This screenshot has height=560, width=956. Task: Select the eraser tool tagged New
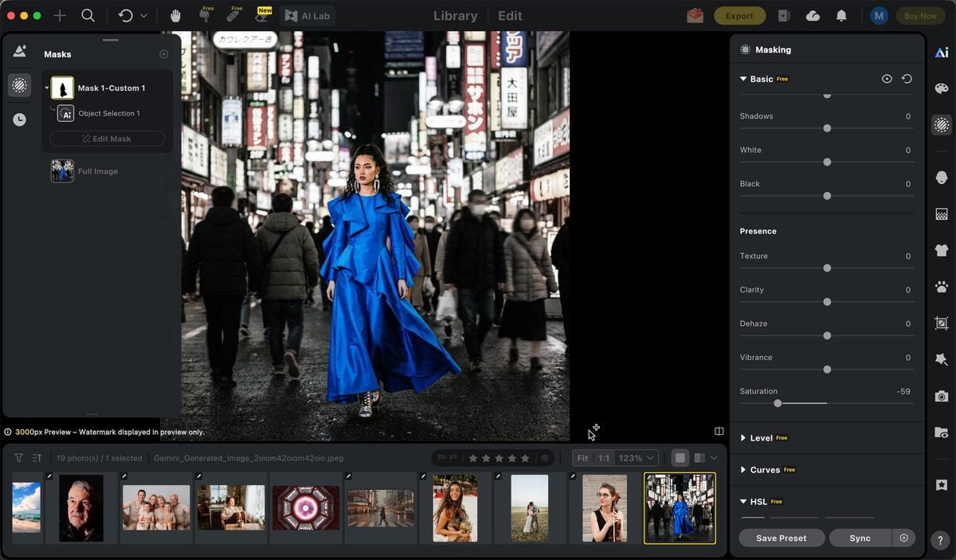click(261, 15)
